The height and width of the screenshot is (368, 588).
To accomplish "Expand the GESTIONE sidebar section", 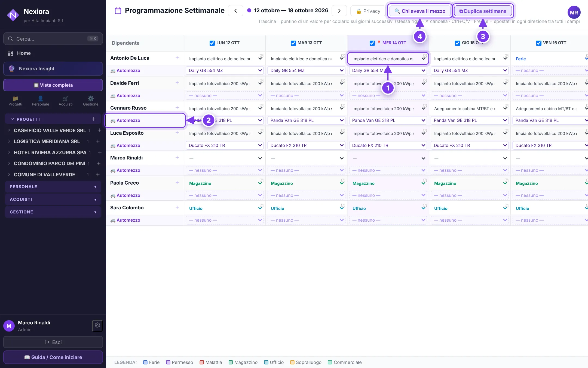I will click(53, 212).
